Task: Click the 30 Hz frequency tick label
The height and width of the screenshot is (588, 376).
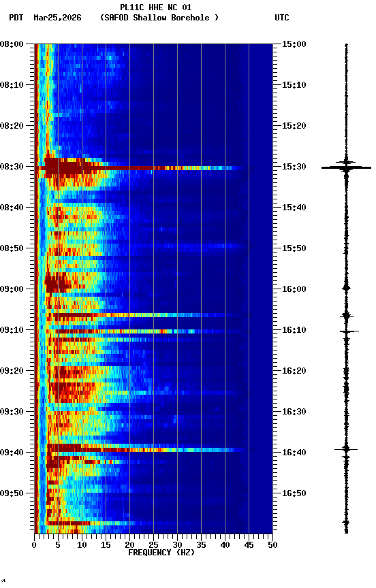Action: tap(177, 545)
